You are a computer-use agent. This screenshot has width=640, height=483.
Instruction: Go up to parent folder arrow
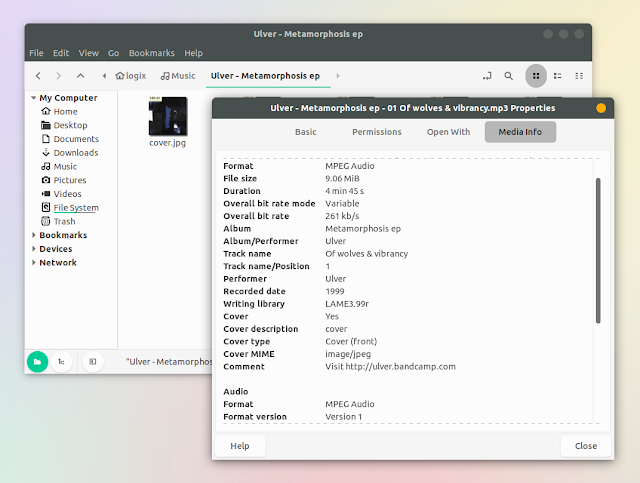coord(81,76)
